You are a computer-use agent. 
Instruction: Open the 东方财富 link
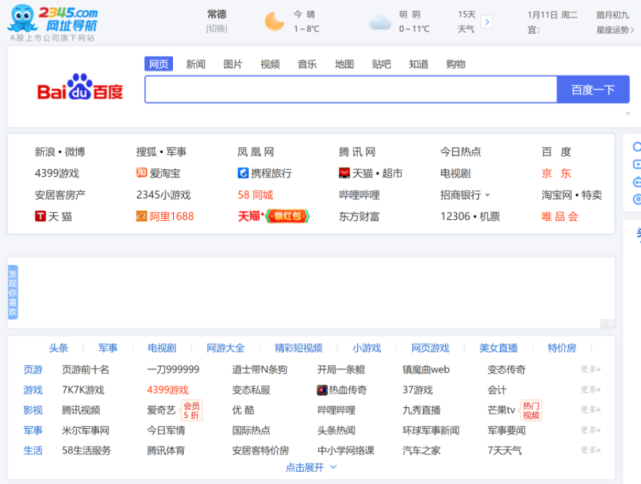[359, 216]
